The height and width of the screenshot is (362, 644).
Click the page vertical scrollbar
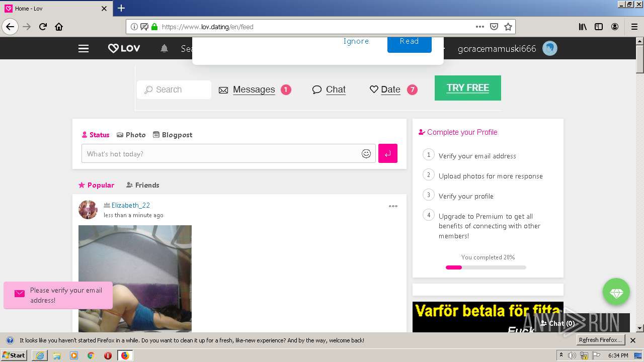[x=639, y=58]
